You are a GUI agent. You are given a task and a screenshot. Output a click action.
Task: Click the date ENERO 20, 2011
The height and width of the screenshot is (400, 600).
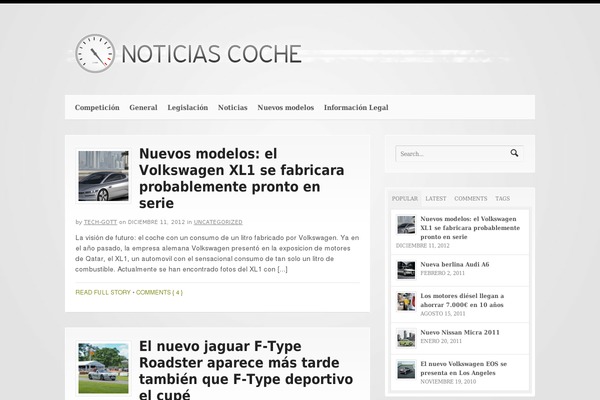pyautogui.click(x=441, y=341)
